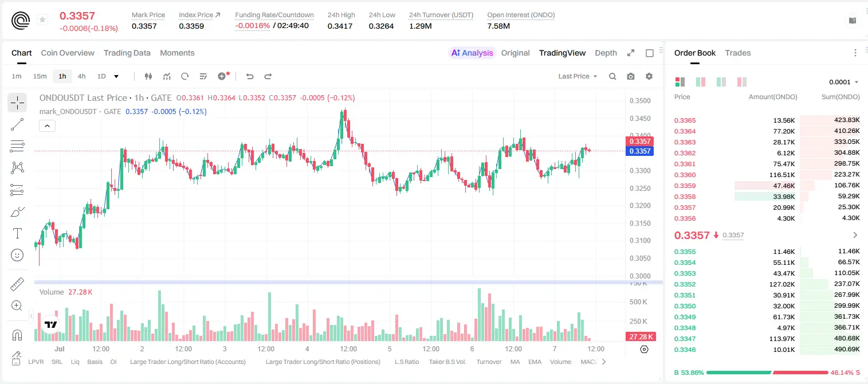This screenshot has width=868, height=384.
Task: Show only sell orders in order book
Action: point(742,82)
